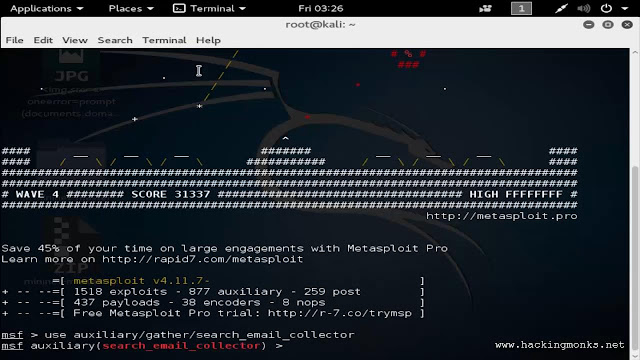Click the 'HIGH FFFFFFFF' text
Image resolution: width=640 pixels, height=360 pixels.
click(x=516, y=194)
